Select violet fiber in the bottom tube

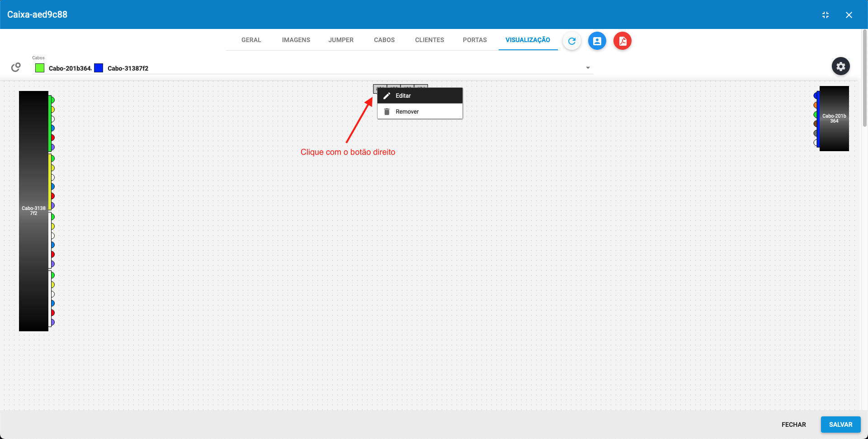(x=52, y=322)
